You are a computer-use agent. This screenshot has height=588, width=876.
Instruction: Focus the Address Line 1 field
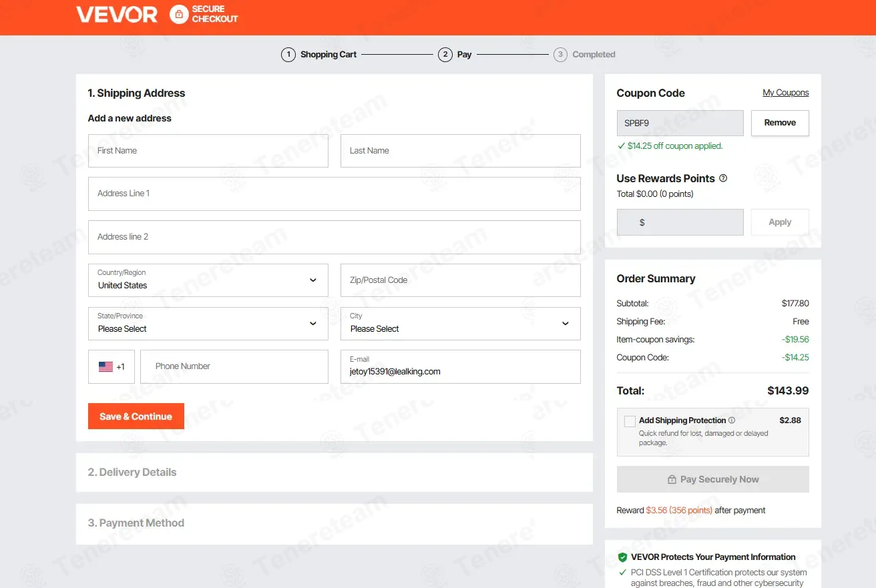tap(335, 194)
